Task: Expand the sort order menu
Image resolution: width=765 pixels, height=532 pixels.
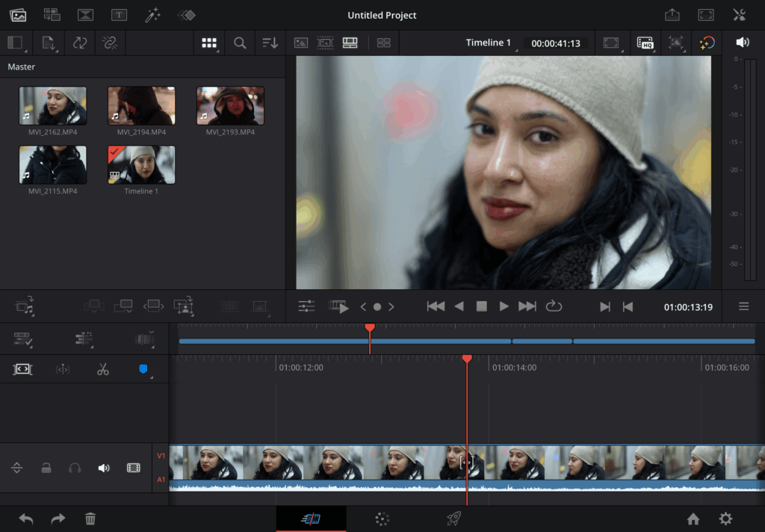Action: [x=270, y=43]
